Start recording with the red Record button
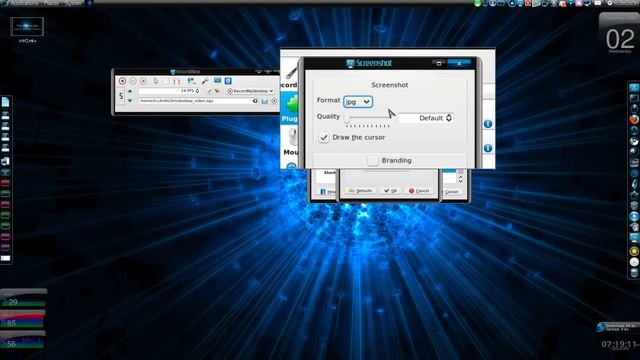 click(x=122, y=81)
